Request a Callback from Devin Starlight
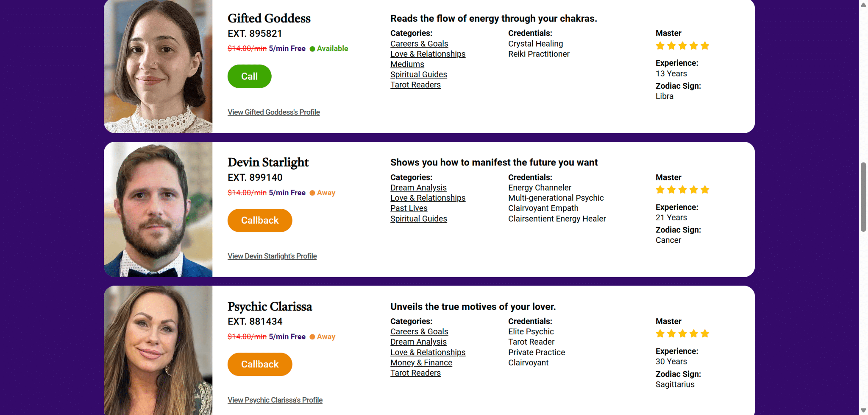 [260, 220]
